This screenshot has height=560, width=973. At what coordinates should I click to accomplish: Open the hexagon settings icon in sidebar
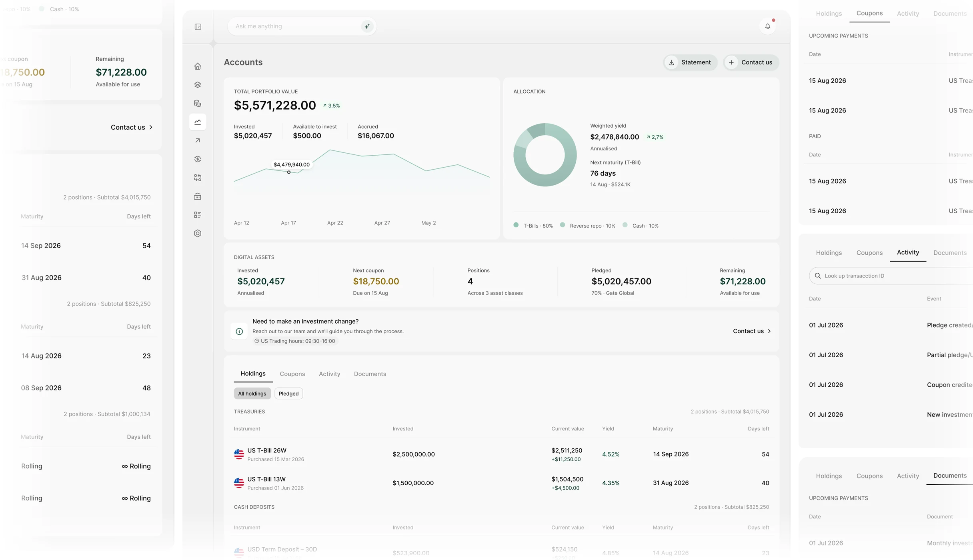click(198, 233)
